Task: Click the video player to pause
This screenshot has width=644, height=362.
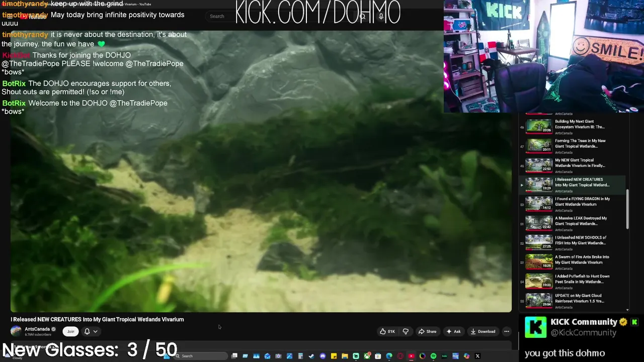Action: (261, 171)
